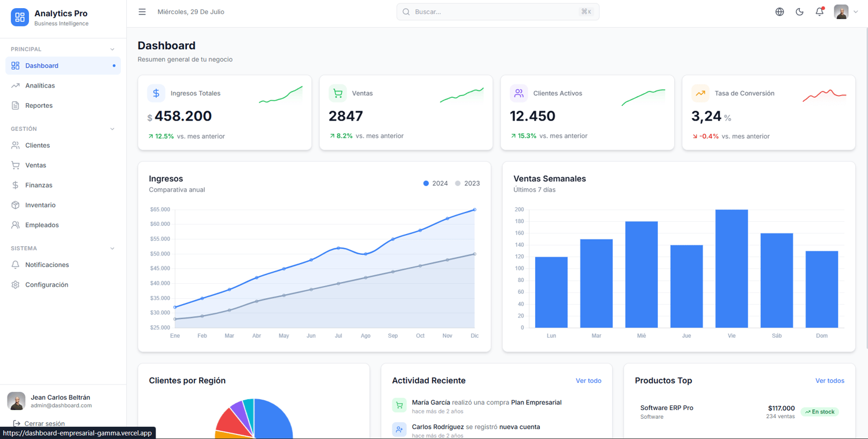Image resolution: width=868 pixels, height=439 pixels.
Task: Click the Analytics Pro logo icon
Action: tap(20, 17)
